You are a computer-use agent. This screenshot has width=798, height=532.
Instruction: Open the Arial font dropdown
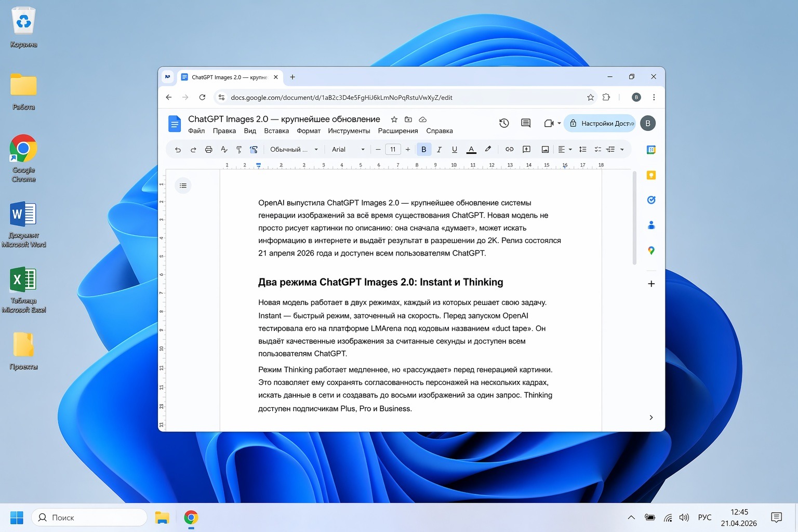click(348, 150)
